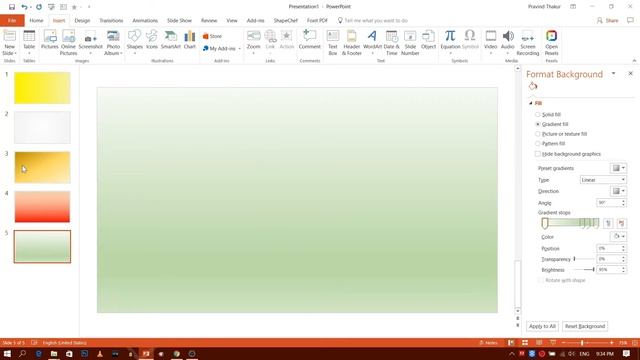
Task: Click the Transparency slider
Action: click(x=584, y=259)
